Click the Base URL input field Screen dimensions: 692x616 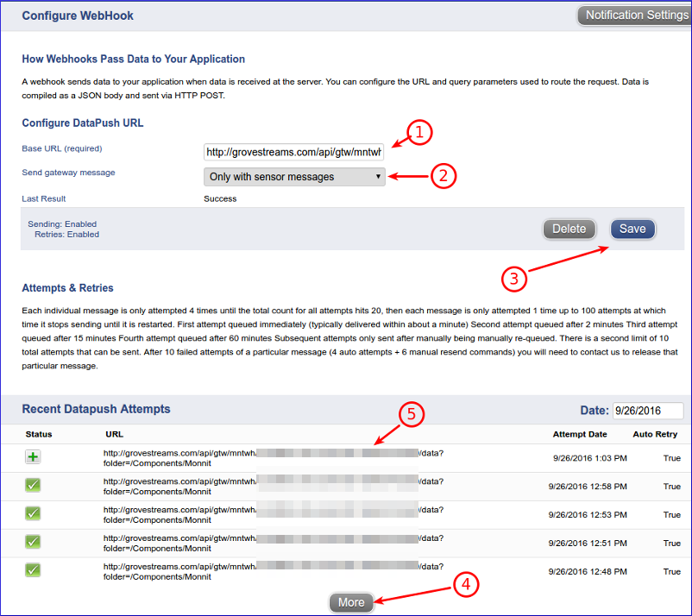293,152
